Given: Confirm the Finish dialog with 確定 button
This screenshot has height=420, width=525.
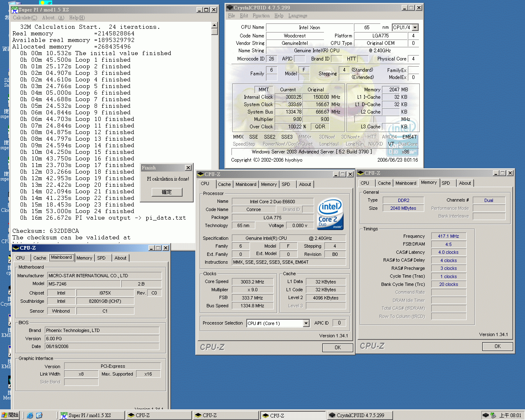Looking at the screenshot, I should tap(167, 192).
